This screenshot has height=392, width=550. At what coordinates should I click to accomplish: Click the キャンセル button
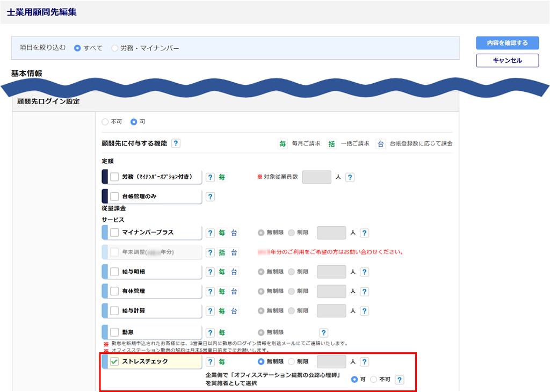(x=507, y=61)
